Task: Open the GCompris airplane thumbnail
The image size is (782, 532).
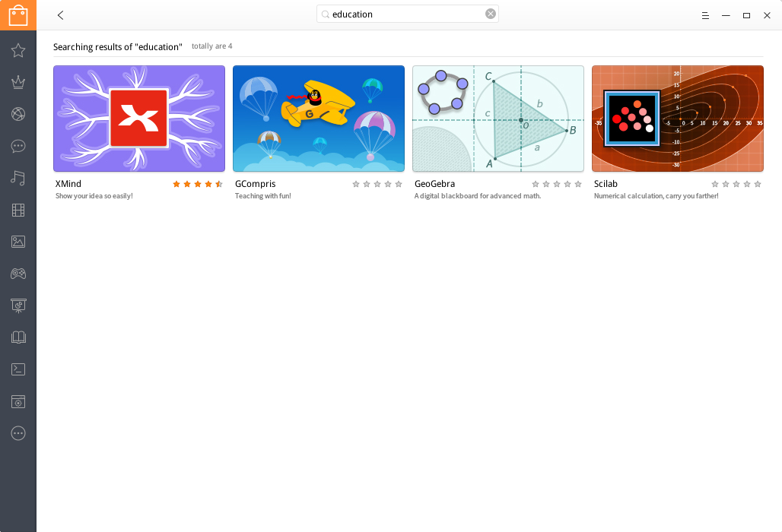Action: tap(319, 119)
